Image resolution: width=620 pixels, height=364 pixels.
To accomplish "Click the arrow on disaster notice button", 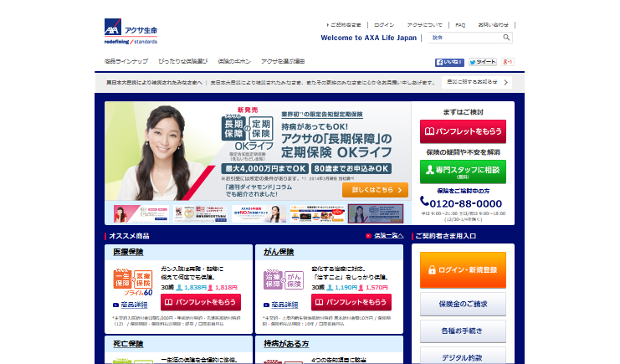I will (505, 82).
